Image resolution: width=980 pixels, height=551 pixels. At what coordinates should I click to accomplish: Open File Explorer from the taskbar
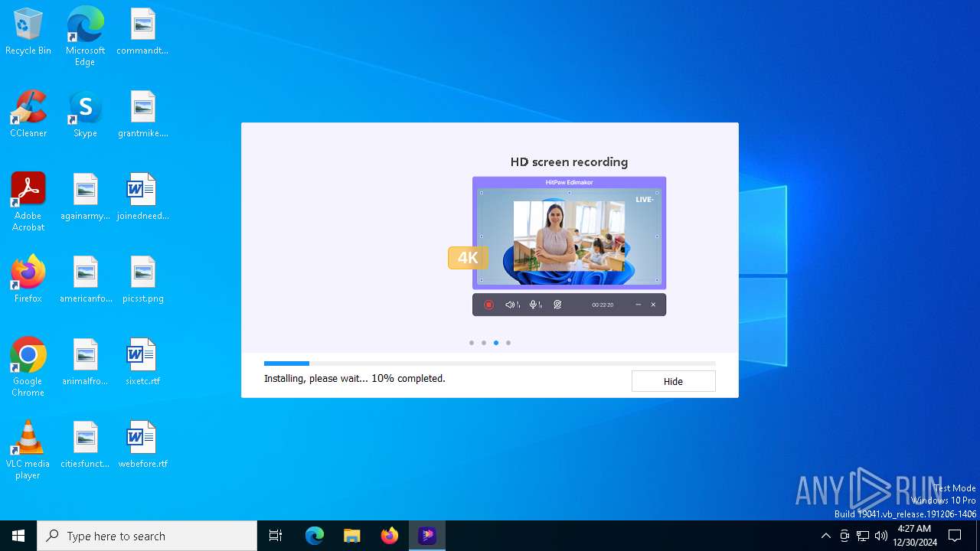[x=352, y=536]
